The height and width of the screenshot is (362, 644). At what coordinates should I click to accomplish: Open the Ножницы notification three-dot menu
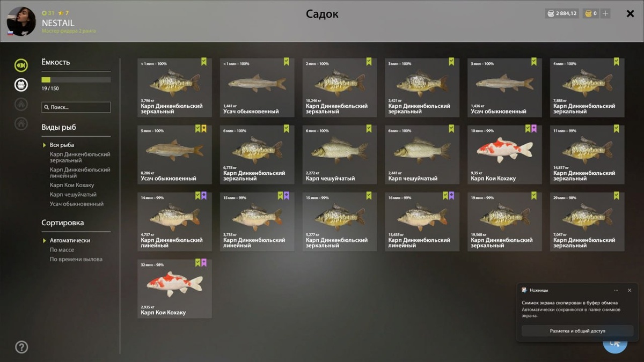(x=616, y=290)
